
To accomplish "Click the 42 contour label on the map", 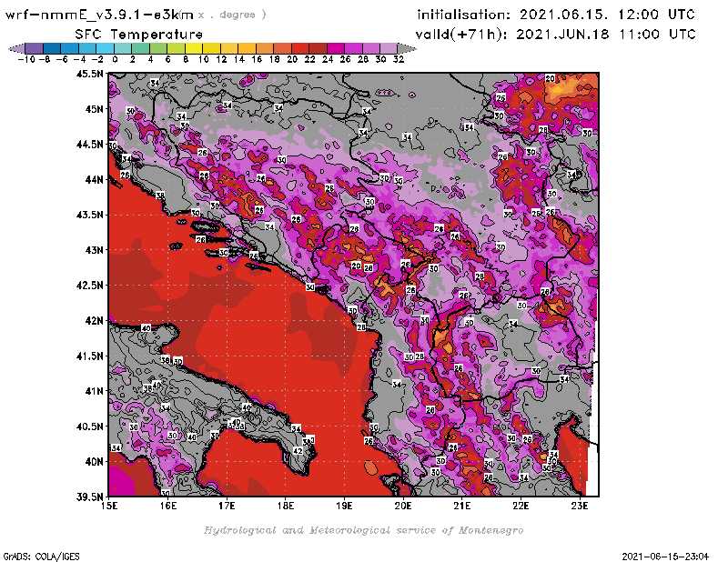I will [x=298, y=451].
